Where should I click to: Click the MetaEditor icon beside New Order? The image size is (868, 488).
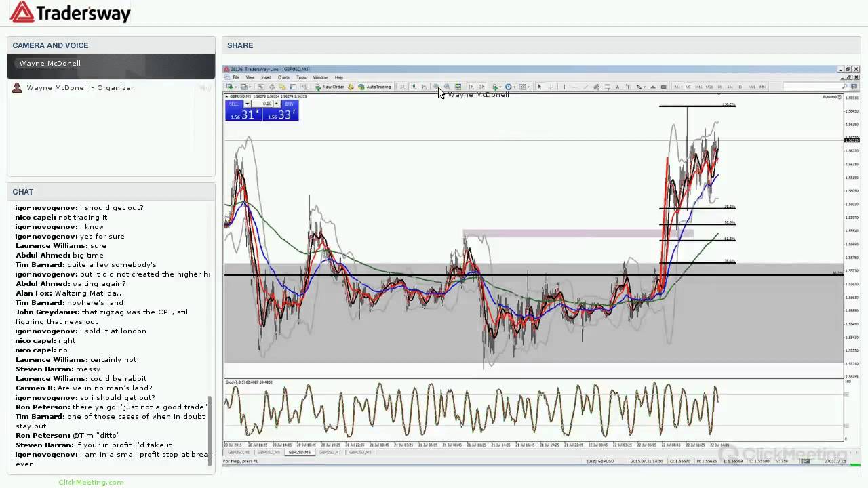click(351, 87)
